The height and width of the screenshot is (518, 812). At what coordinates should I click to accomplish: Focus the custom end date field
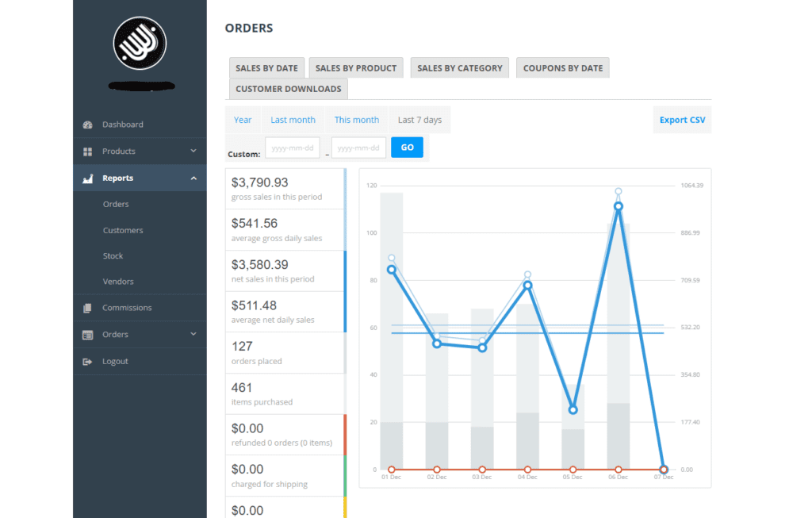pos(359,148)
